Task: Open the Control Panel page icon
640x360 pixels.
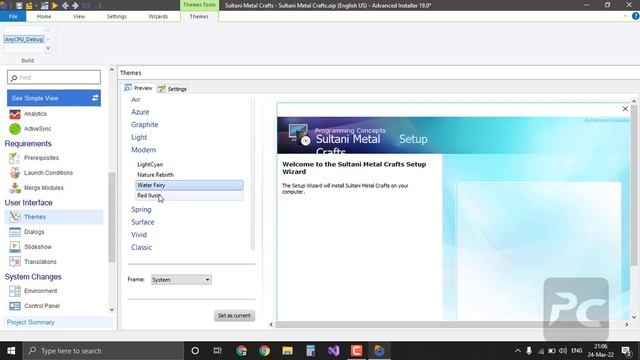Action: [x=15, y=306]
